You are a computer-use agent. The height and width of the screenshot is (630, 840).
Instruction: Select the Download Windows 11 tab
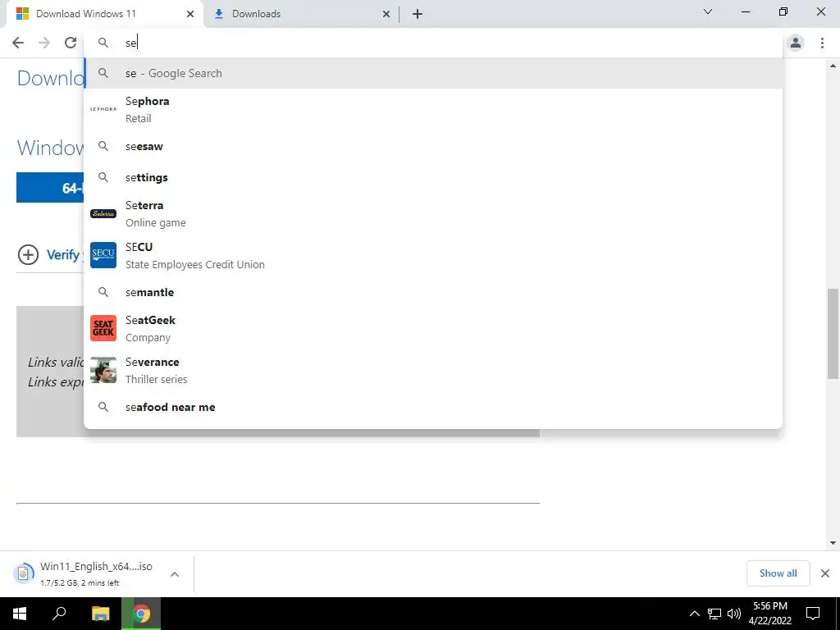click(x=105, y=14)
